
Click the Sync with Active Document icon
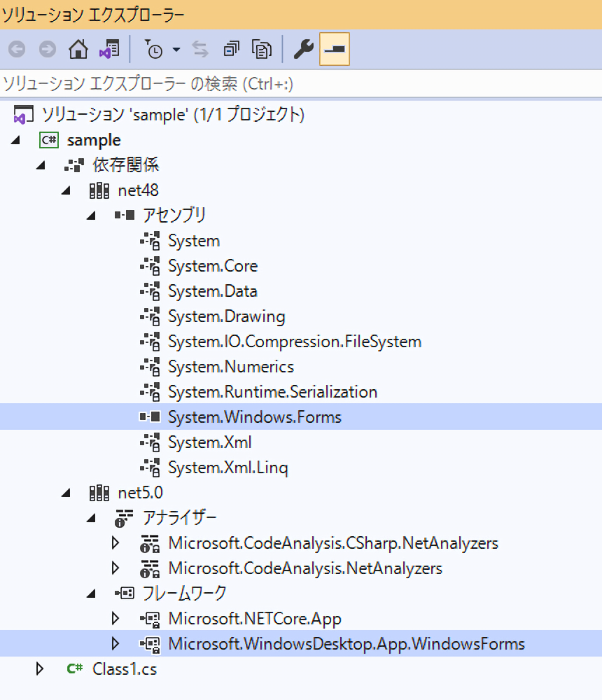click(200, 50)
